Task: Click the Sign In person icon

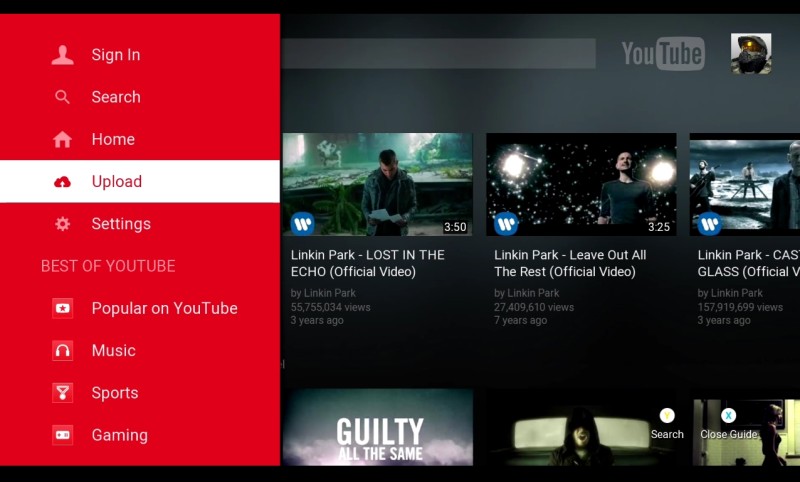Action: 62,55
